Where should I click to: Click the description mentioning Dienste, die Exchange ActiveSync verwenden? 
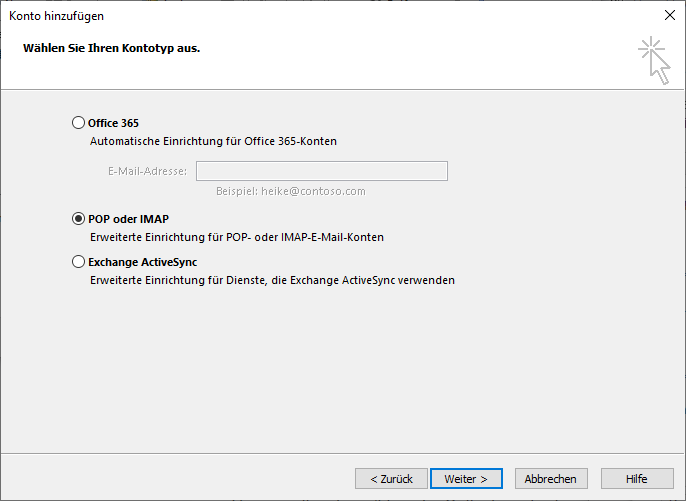click(x=272, y=281)
